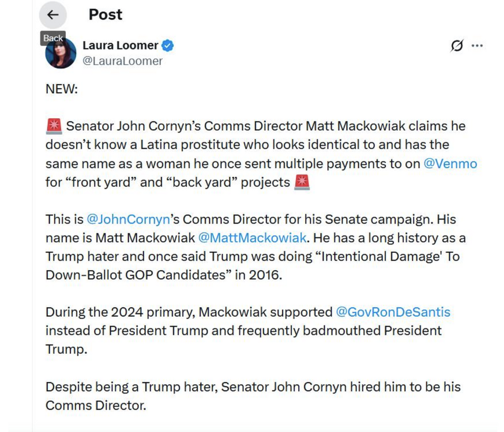Click the "Back" tooltip label
Image resolution: width=504 pixels, height=432 pixels.
click(x=53, y=38)
